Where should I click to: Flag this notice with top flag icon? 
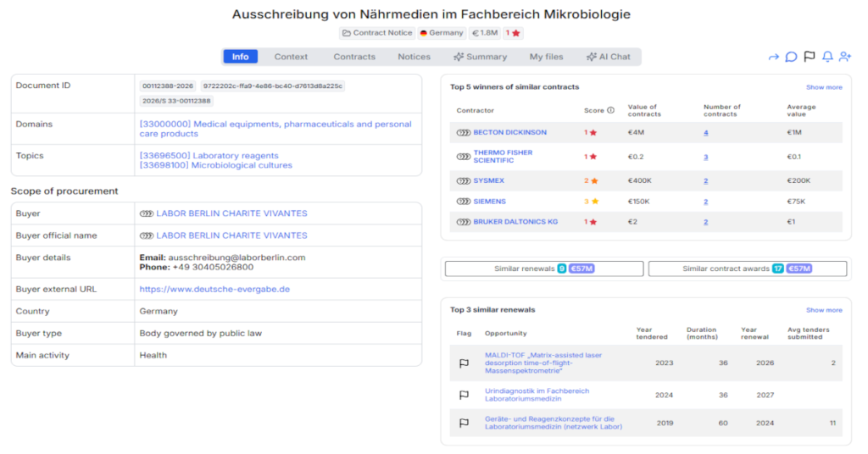(x=810, y=57)
